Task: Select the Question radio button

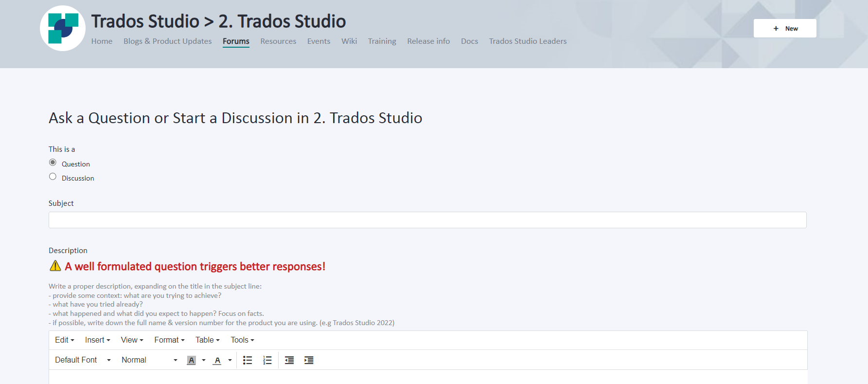Action: coord(53,163)
